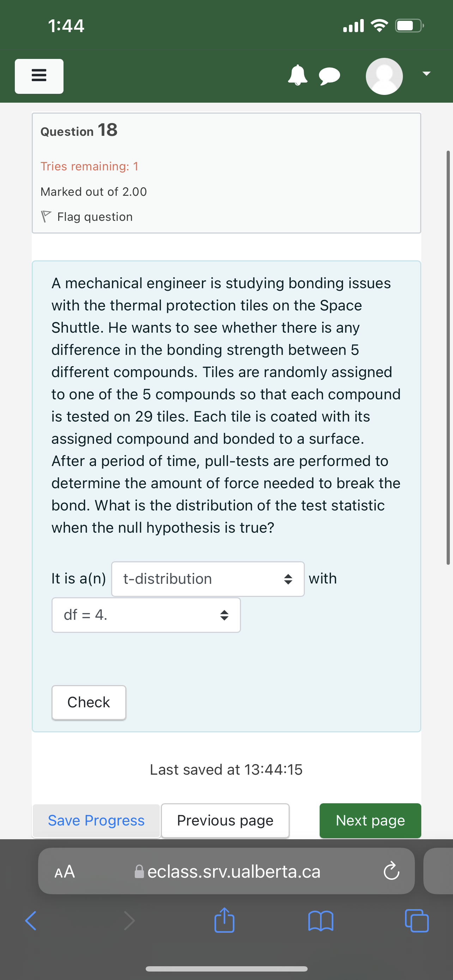The height and width of the screenshot is (980, 453).
Task: Click Save Progress
Action: pyautogui.click(x=96, y=821)
